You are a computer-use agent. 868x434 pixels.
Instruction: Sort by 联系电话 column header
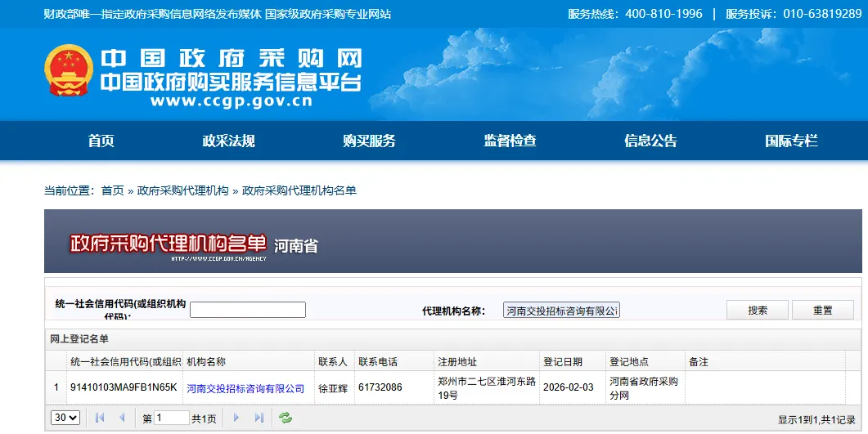tap(394, 361)
